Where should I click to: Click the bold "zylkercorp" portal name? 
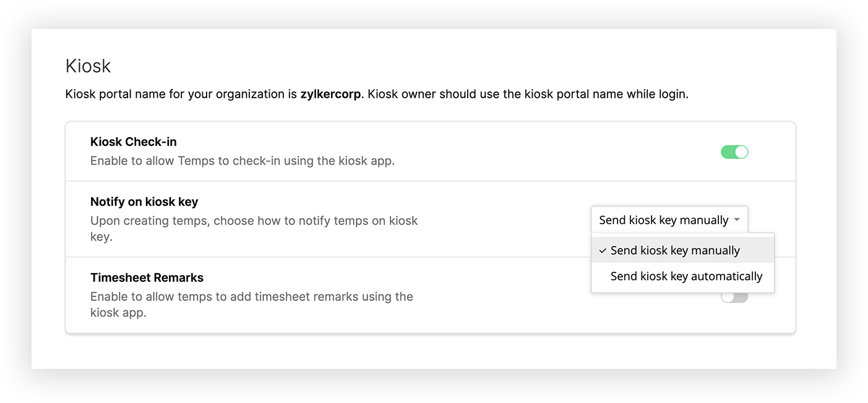point(330,95)
